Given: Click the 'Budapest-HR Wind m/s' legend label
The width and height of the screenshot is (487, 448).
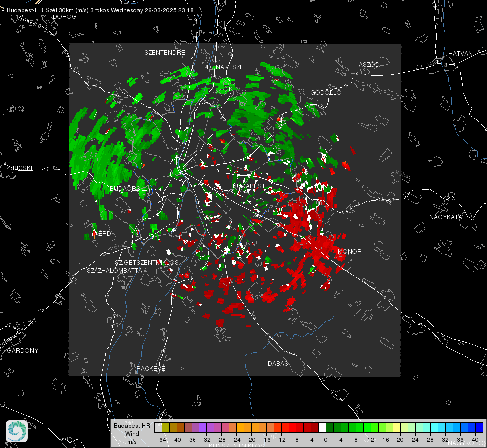Looking at the screenshot, I should (132, 434).
